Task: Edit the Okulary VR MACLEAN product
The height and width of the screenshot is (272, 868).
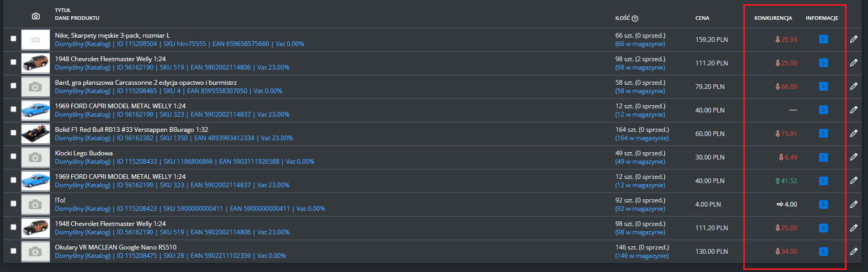Action: (853, 251)
